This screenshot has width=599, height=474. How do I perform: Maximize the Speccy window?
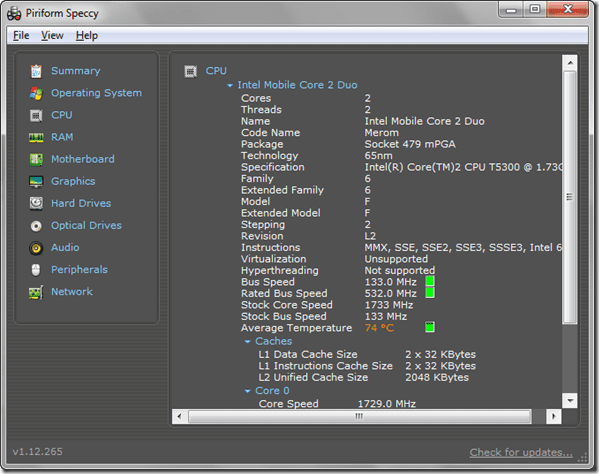[x=535, y=9]
